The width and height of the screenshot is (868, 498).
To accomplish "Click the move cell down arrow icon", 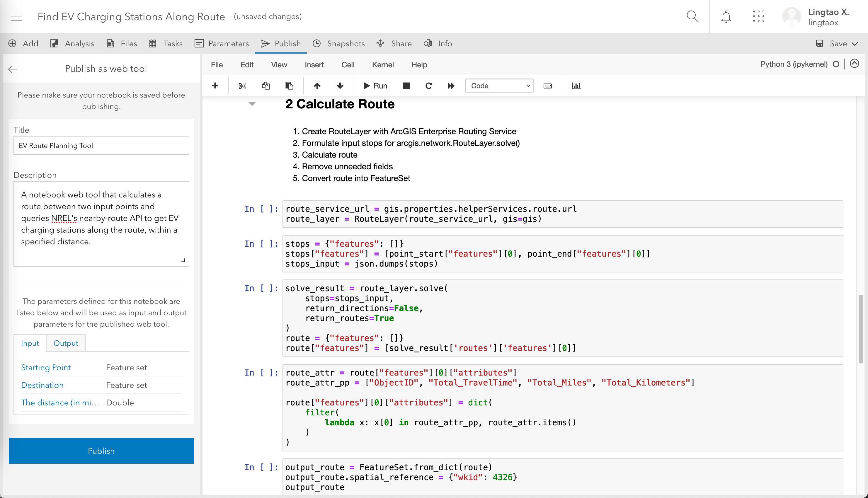I will [x=339, y=85].
